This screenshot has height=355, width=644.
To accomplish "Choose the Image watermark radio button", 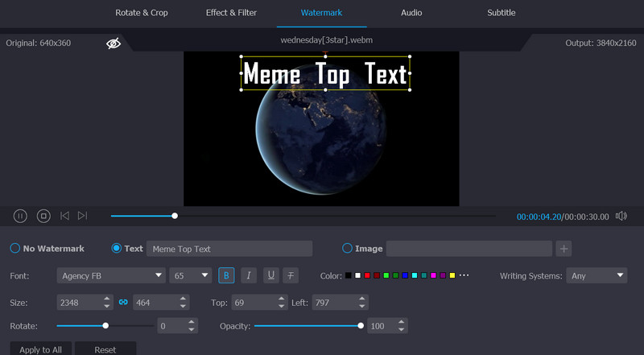I will pyautogui.click(x=348, y=249).
